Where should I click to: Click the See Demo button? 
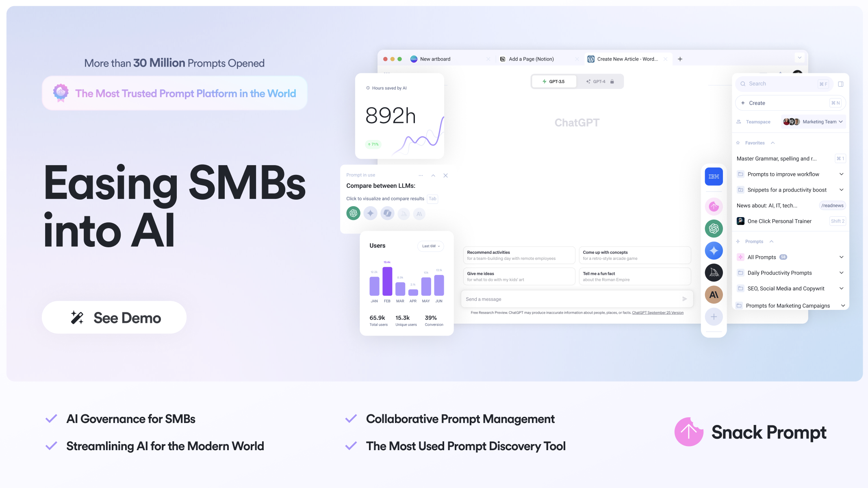tap(114, 317)
